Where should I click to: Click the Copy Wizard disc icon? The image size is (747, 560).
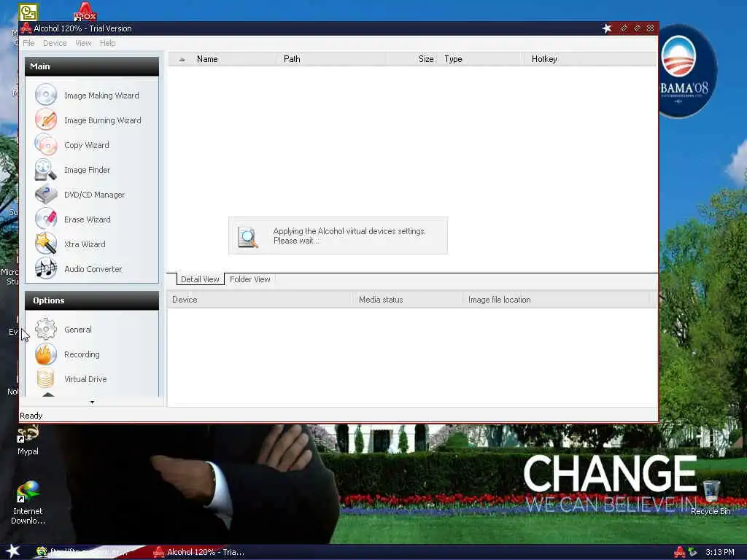click(46, 144)
